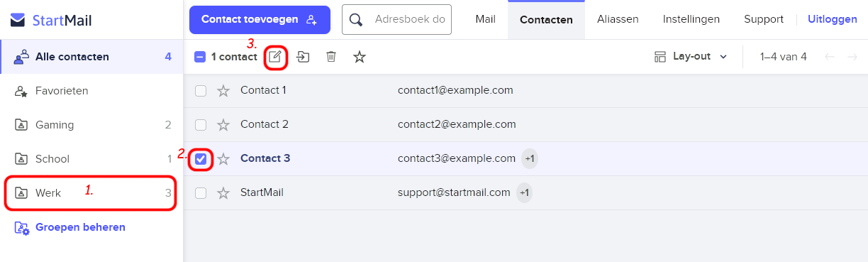Click the search magnifier icon
This screenshot has height=262, width=868.
pos(356,20)
